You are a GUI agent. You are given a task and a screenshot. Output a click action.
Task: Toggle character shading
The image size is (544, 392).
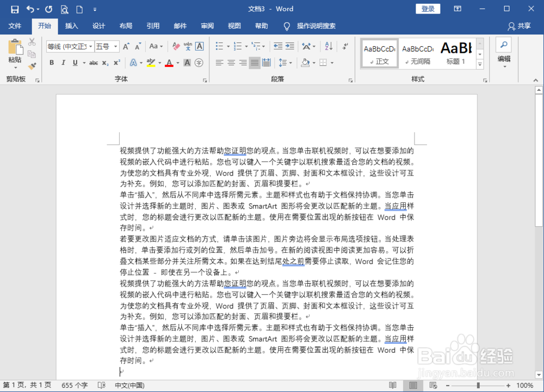[x=187, y=63]
